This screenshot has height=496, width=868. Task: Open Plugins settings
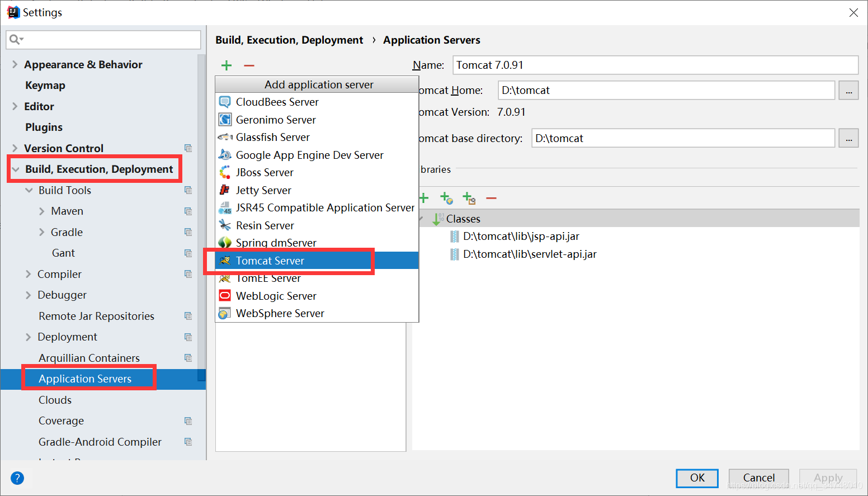[x=44, y=127]
